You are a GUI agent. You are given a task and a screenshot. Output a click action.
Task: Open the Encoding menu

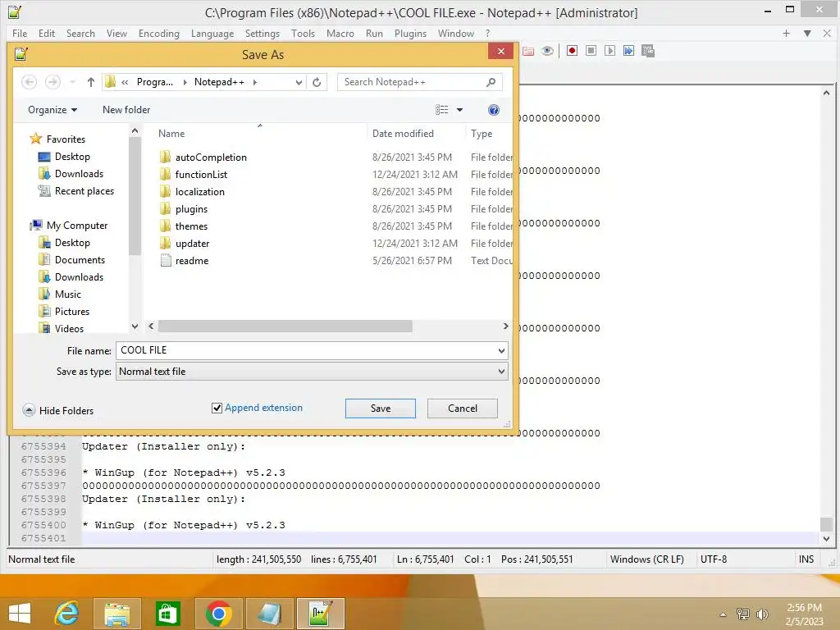click(158, 33)
